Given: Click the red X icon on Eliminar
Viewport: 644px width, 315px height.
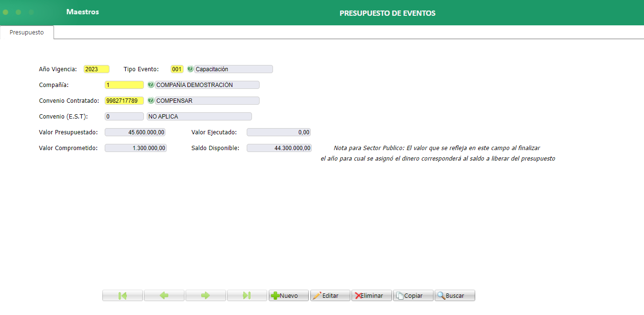Looking at the screenshot, I should pyautogui.click(x=358, y=295).
